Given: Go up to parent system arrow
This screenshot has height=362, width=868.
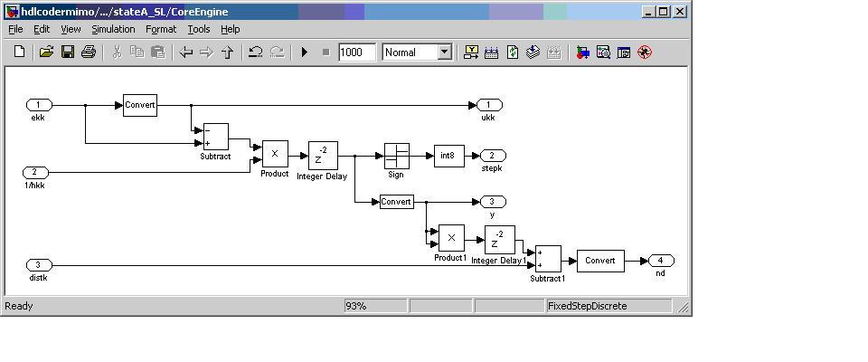Looking at the screenshot, I should tap(227, 52).
